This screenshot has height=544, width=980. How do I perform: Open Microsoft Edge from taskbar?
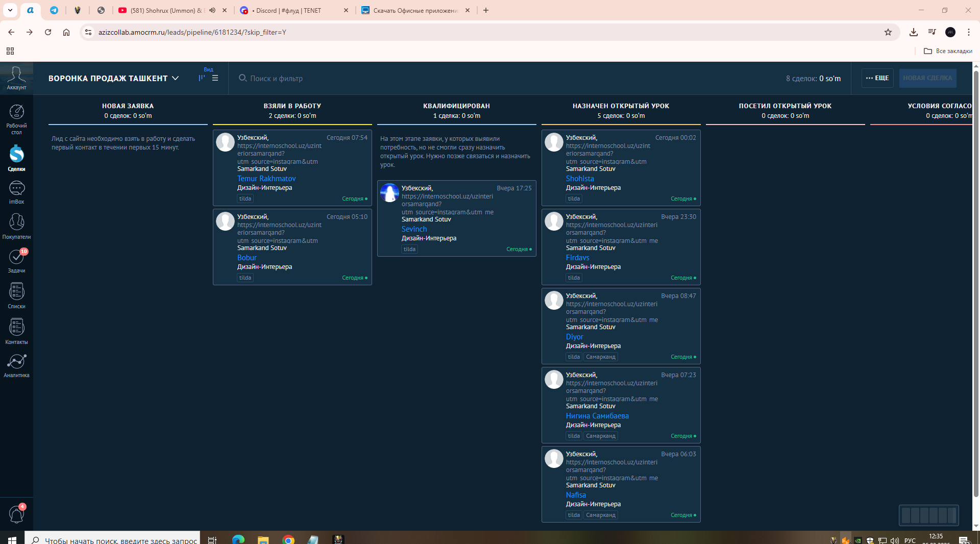tap(238, 539)
